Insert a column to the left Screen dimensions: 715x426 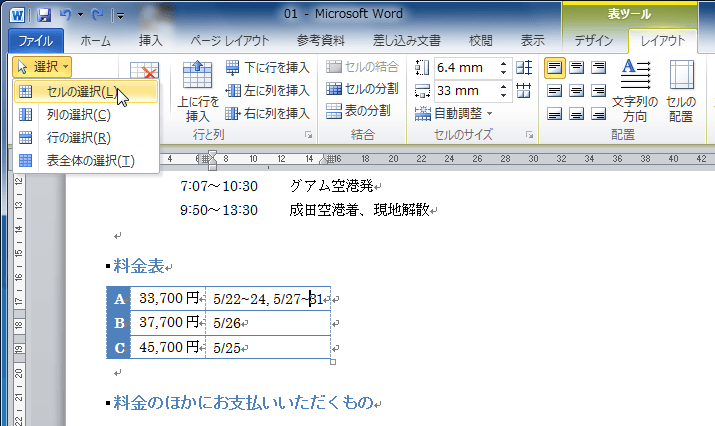[268, 90]
